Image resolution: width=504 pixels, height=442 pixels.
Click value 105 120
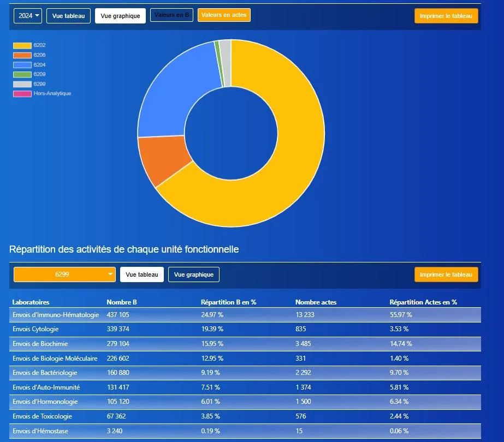118,402
